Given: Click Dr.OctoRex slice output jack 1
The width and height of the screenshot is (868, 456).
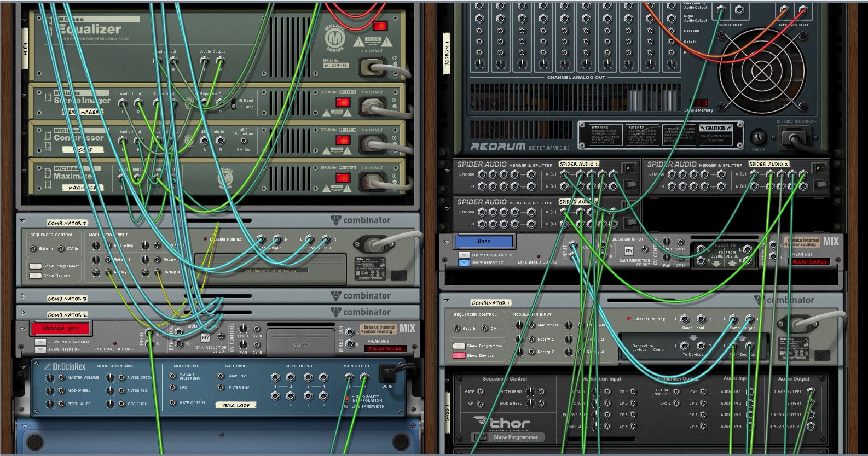Looking at the screenshot, I should point(275,377).
